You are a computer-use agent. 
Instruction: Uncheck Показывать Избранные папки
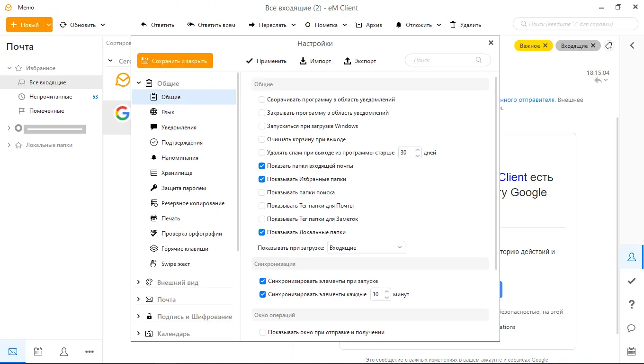(x=262, y=179)
